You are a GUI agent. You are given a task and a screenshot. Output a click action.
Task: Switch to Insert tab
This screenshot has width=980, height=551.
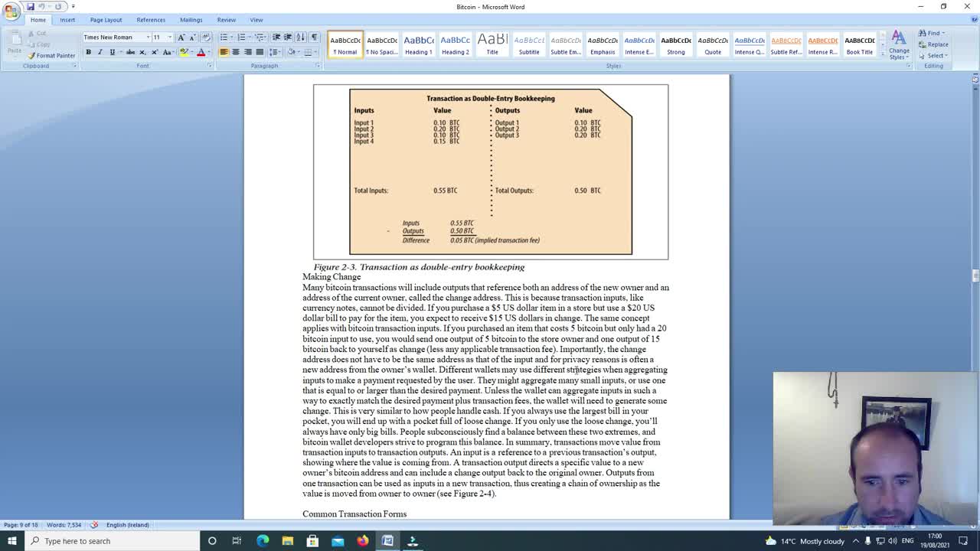pyautogui.click(x=67, y=20)
